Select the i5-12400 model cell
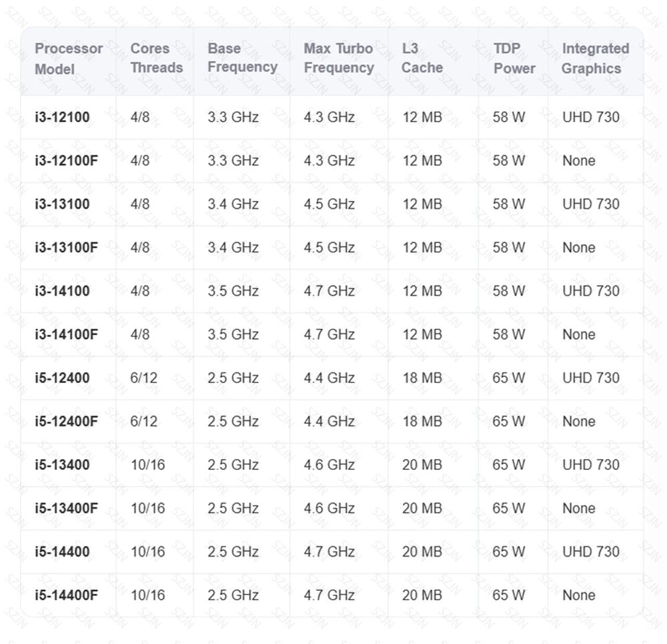The image size is (667, 644). (x=62, y=378)
